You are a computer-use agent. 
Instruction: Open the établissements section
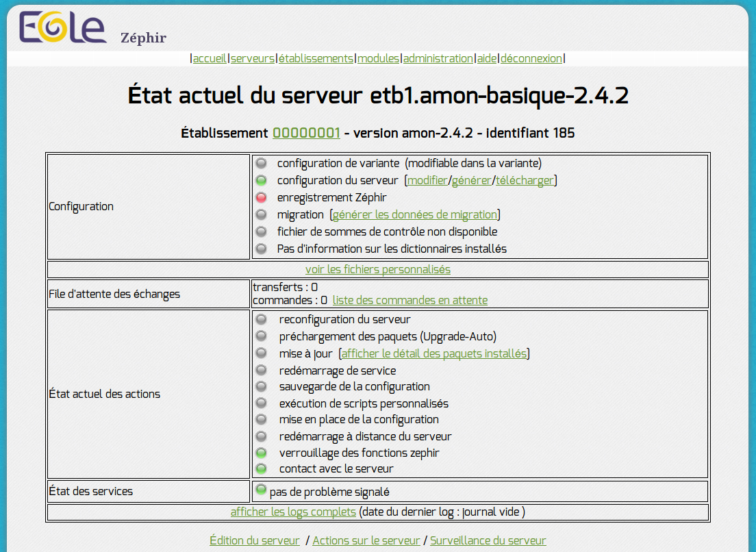click(x=316, y=58)
